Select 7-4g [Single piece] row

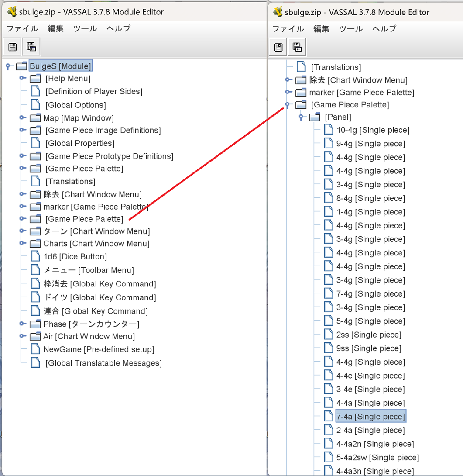[370, 294]
